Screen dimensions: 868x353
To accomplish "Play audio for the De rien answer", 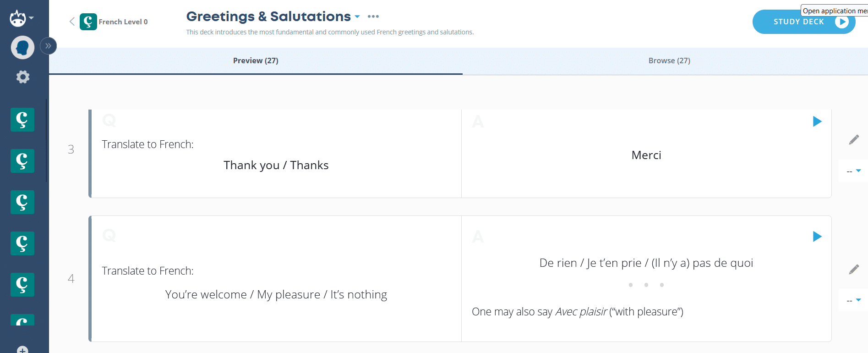I will pyautogui.click(x=817, y=237).
